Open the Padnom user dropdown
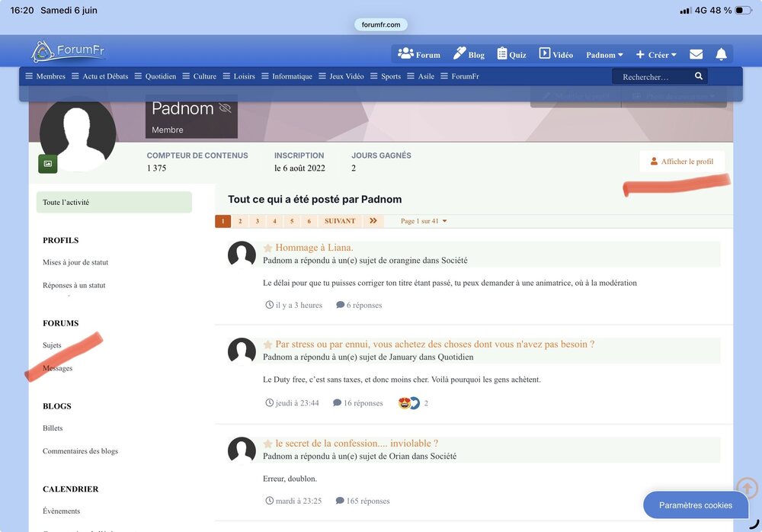This screenshot has width=762, height=532. 604,55
